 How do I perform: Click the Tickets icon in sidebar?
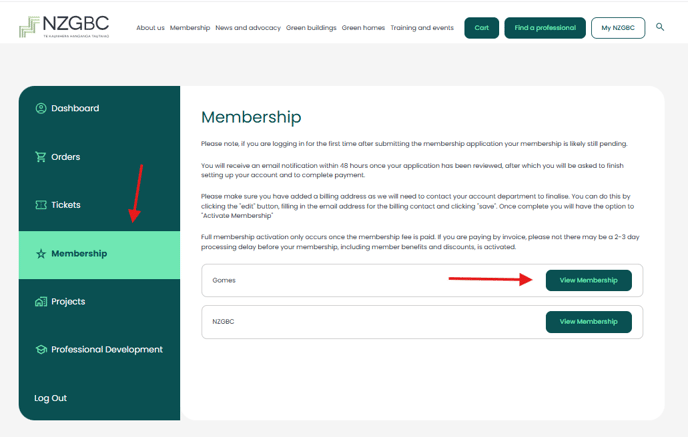coord(41,205)
